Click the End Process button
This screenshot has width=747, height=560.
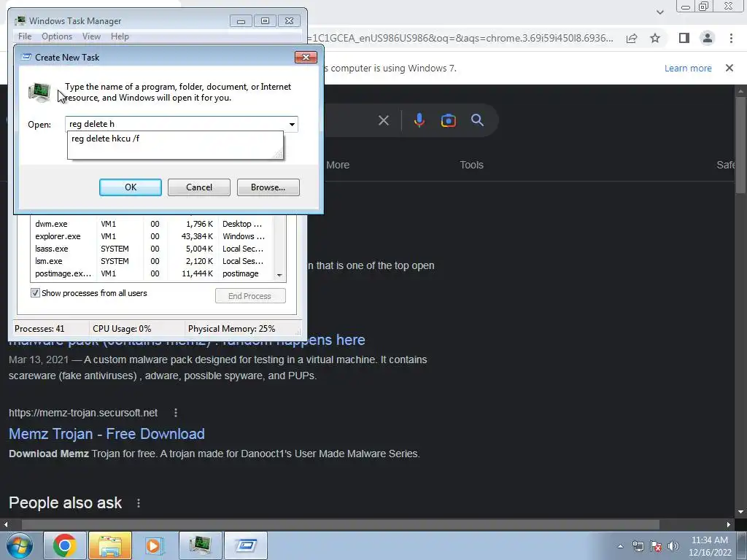pyautogui.click(x=250, y=296)
